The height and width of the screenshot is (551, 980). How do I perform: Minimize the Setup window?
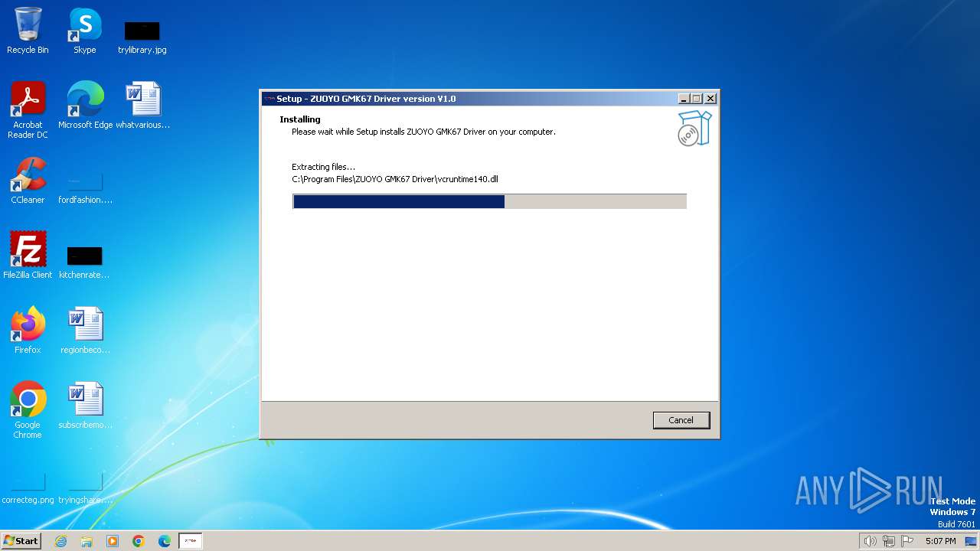[x=683, y=99]
